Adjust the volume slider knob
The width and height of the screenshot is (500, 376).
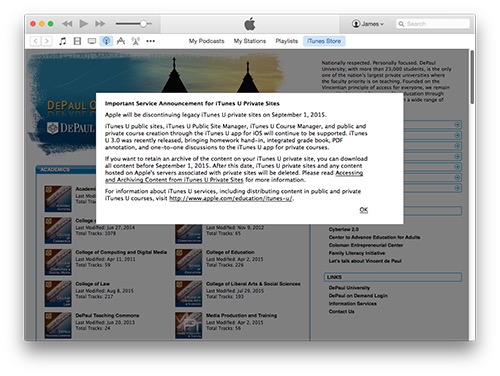point(143,24)
